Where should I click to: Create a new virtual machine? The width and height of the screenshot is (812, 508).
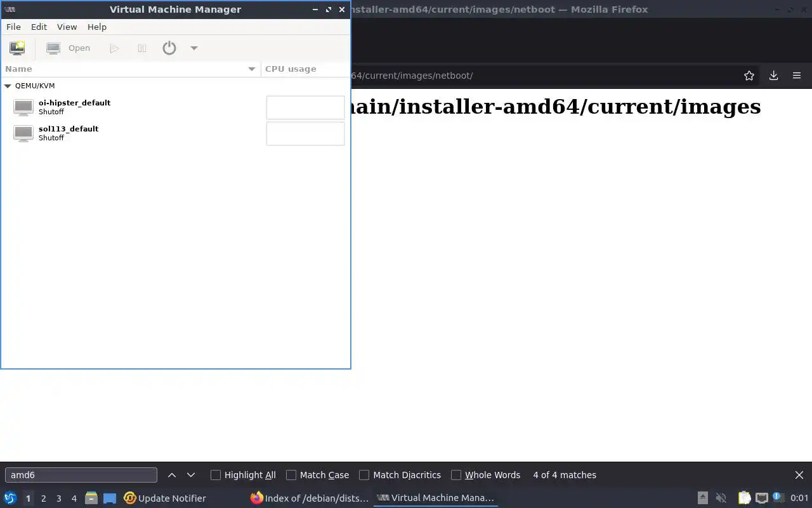pos(17,48)
